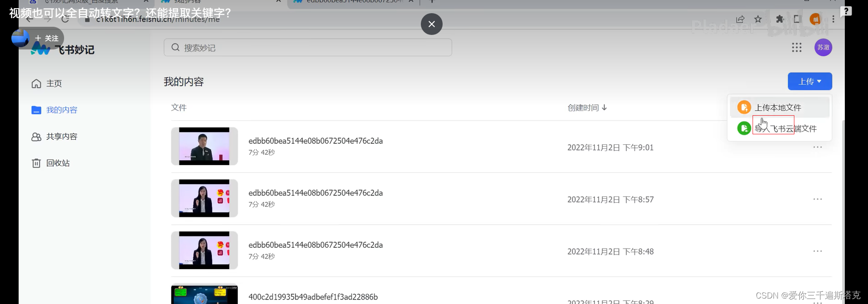Open more options for the 下午9:01 row
This screenshot has height=304, width=868.
pyautogui.click(x=818, y=147)
